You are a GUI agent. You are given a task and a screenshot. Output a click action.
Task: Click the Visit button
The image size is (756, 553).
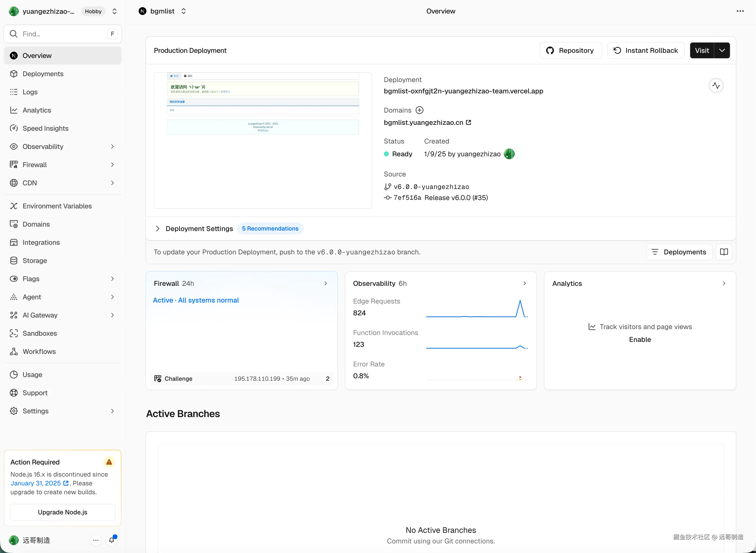click(702, 51)
